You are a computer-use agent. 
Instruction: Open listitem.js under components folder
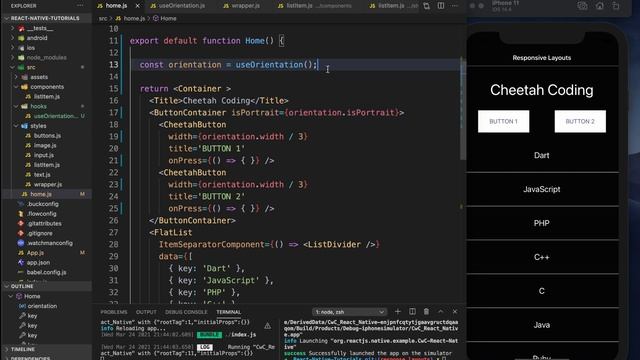(x=46, y=97)
